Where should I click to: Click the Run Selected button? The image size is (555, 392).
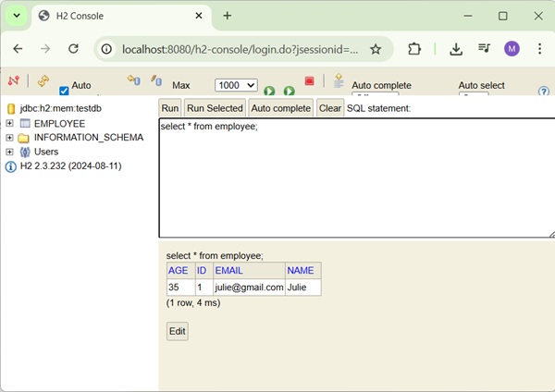215,108
